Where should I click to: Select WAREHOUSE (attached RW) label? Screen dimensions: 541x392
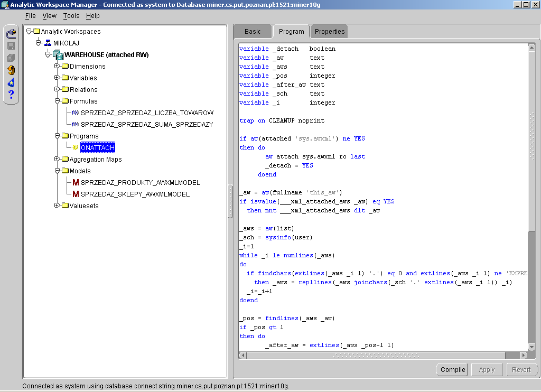click(106, 55)
